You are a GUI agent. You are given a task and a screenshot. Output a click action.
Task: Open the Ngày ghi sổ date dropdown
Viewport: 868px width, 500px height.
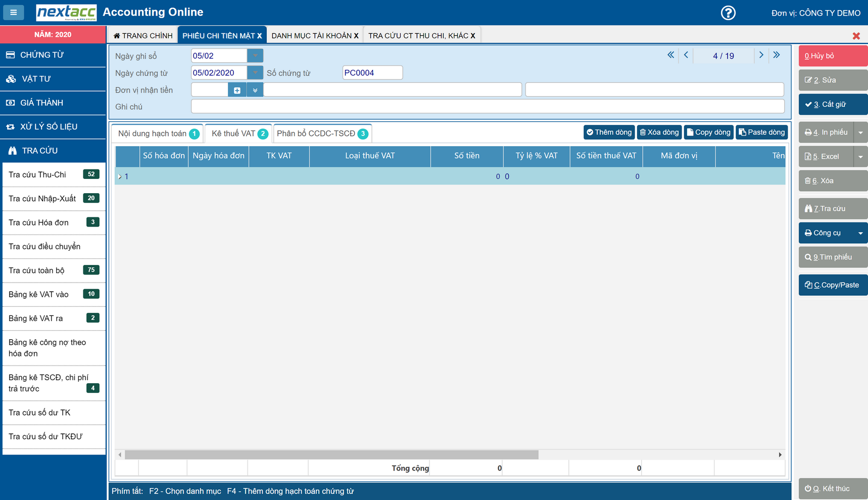255,56
